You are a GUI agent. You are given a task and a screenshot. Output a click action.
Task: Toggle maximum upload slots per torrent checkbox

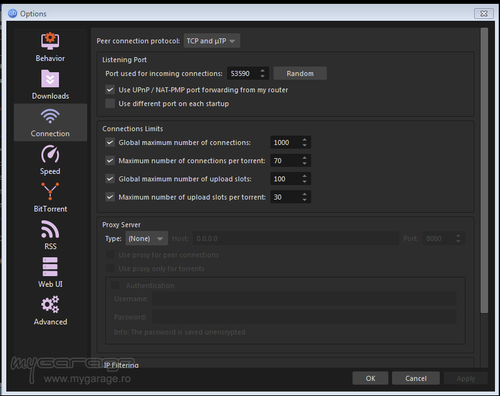pyautogui.click(x=110, y=197)
